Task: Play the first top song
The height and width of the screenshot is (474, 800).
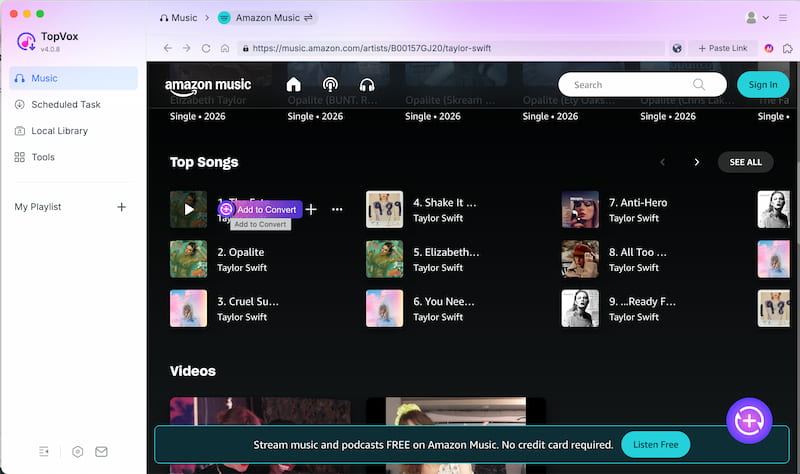Action: click(x=189, y=209)
